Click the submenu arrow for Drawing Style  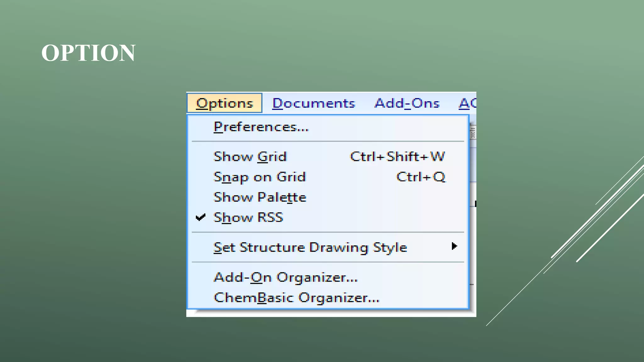click(x=454, y=246)
